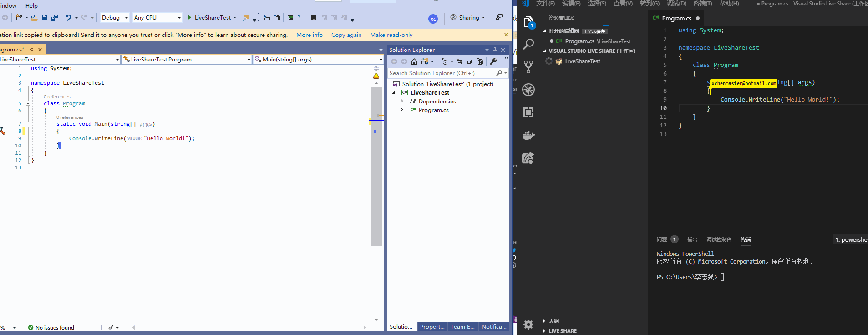The width and height of the screenshot is (868, 335).
Task: Open VS Code Explorer files icon
Action: (x=528, y=22)
